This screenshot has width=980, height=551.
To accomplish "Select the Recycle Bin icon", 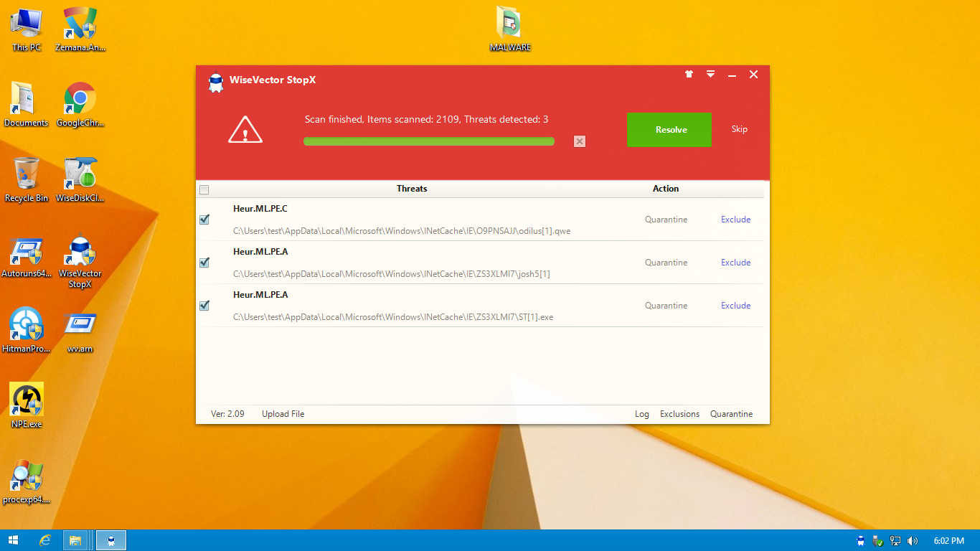I will [x=27, y=180].
